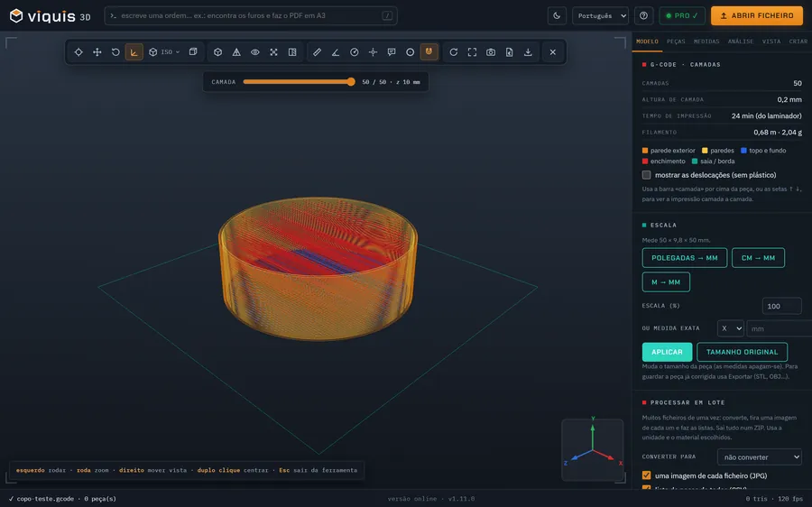Click the 'topo e fundo' blue legend swatch
812x507 pixels.
[x=743, y=151]
